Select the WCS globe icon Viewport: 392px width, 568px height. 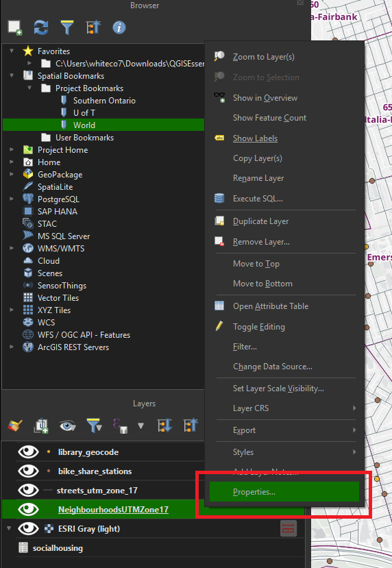pos(28,322)
